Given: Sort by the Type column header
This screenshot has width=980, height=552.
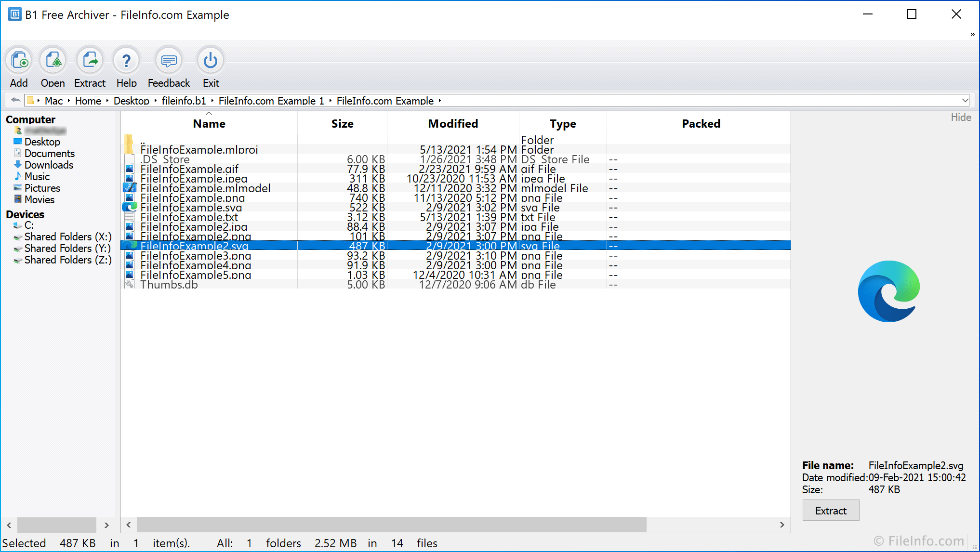Looking at the screenshot, I should [x=563, y=124].
